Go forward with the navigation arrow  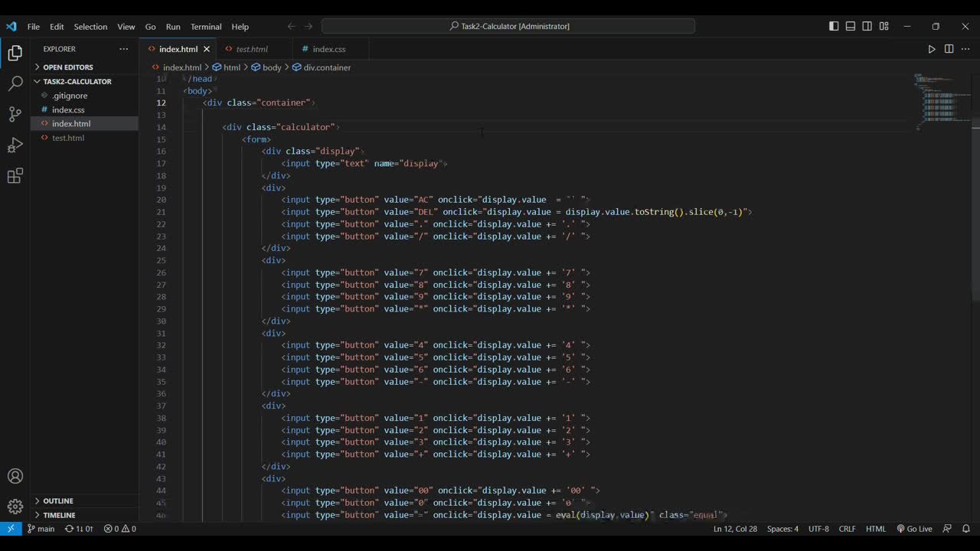click(x=308, y=26)
